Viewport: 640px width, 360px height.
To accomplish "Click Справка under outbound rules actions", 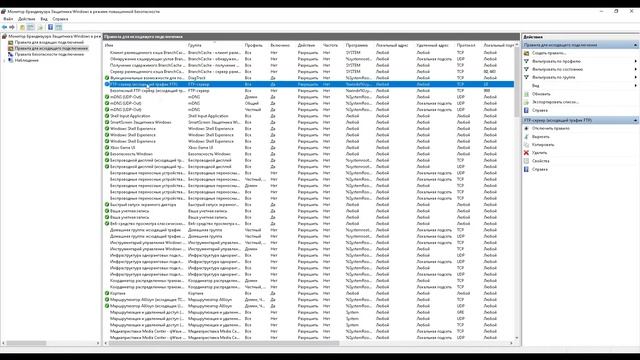I will (x=540, y=110).
